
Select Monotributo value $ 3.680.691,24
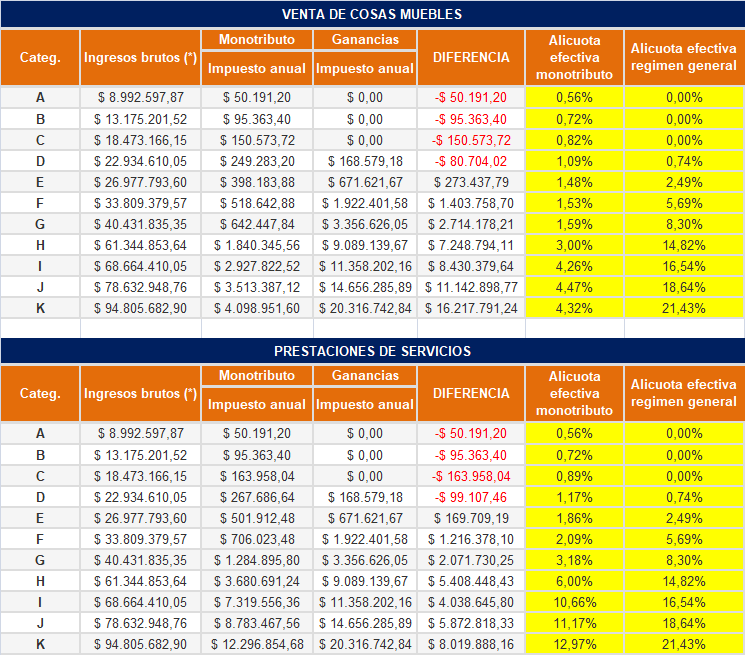click(257, 581)
